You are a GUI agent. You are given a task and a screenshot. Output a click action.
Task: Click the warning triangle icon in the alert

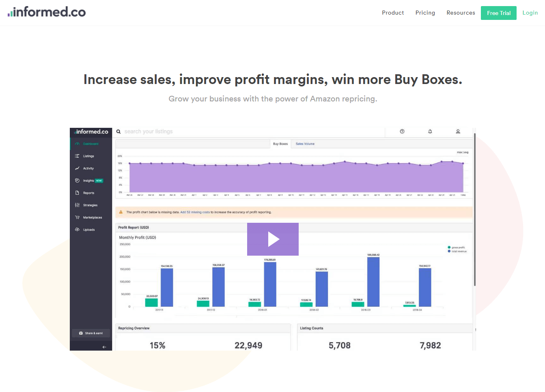point(121,212)
